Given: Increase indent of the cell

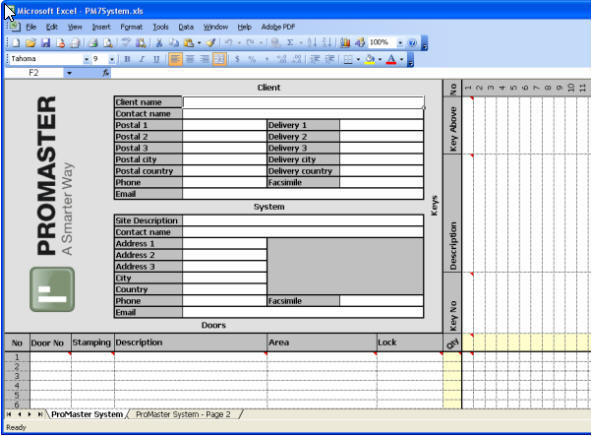Looking at the screenshot, I should [330, 59].
